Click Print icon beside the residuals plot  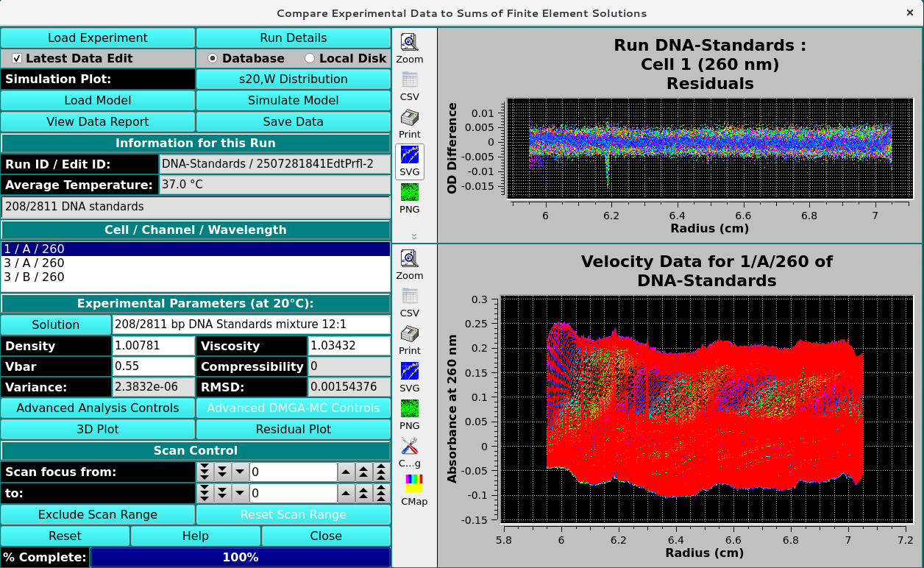(410, 118)
